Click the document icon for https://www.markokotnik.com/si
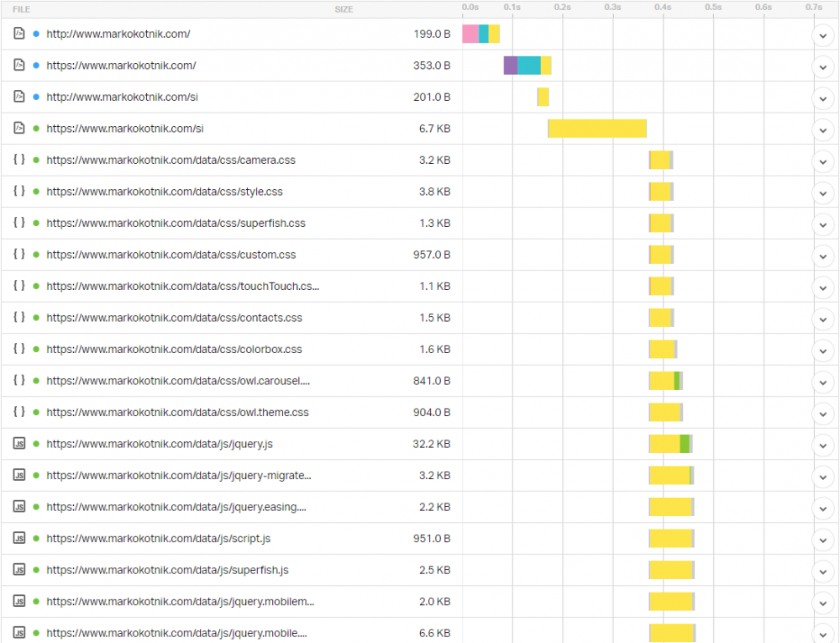 click(19, 129)
